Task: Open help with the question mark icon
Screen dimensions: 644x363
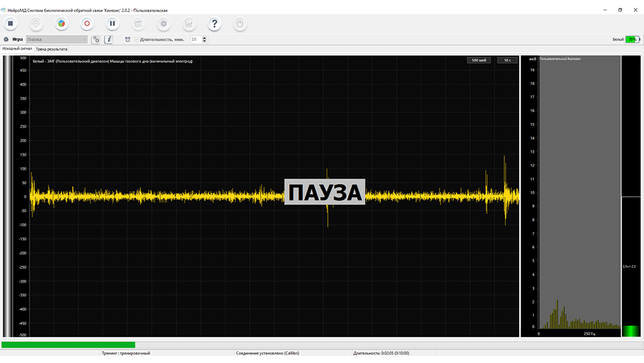Action: (214, 23)
